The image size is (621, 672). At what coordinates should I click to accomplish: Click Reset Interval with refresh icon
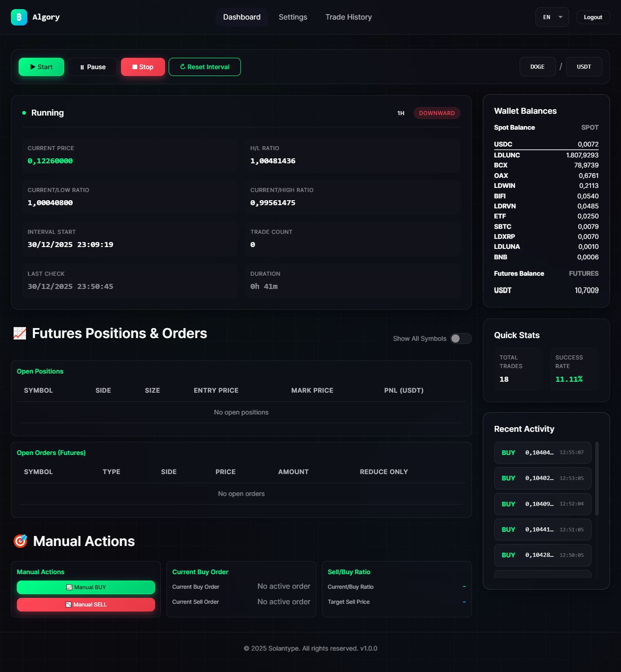205,67
